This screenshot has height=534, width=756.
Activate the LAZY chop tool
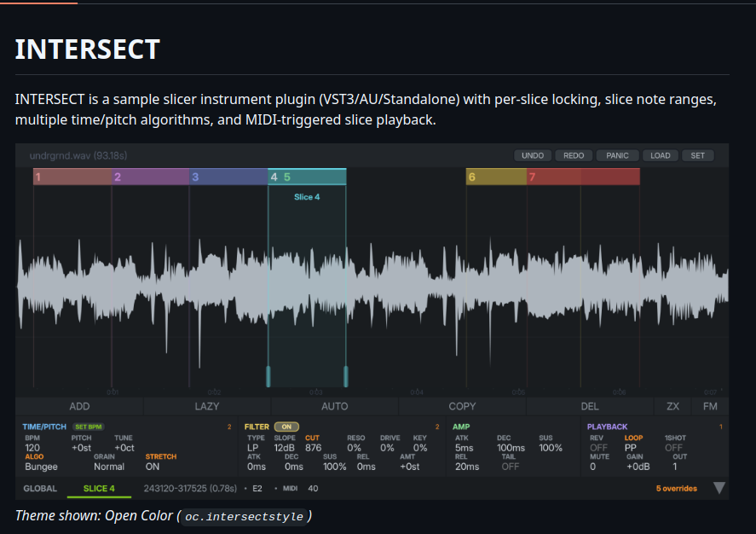[207, 406]
